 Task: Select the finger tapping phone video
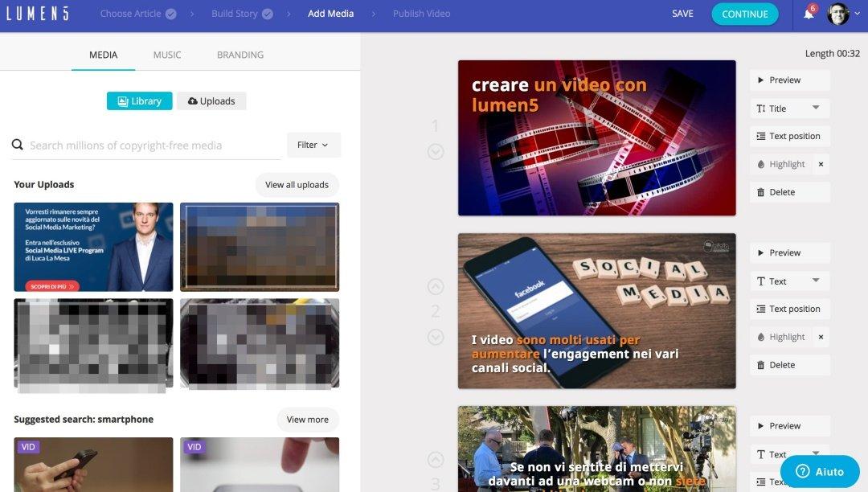coord(260,465)
